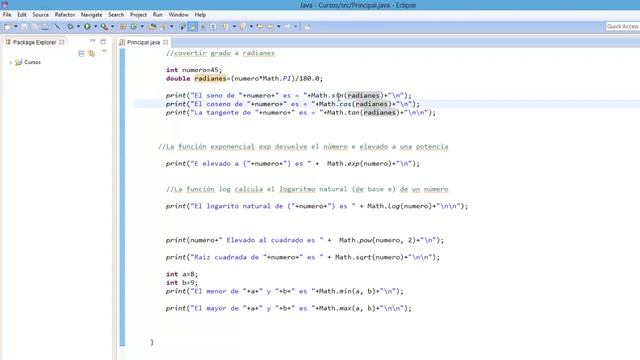Click the Run External Tools icon
This screenshot has height=360, width=640.
point(104,27)
